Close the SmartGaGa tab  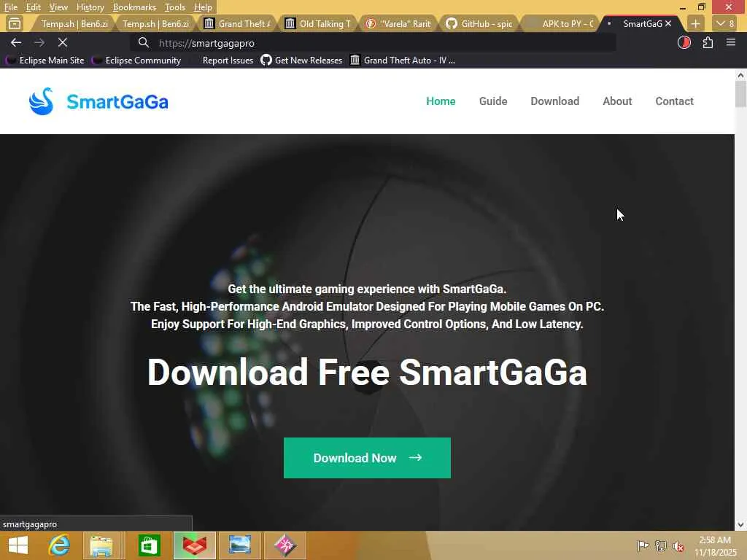pyautogui.click(x=668, y=23)
